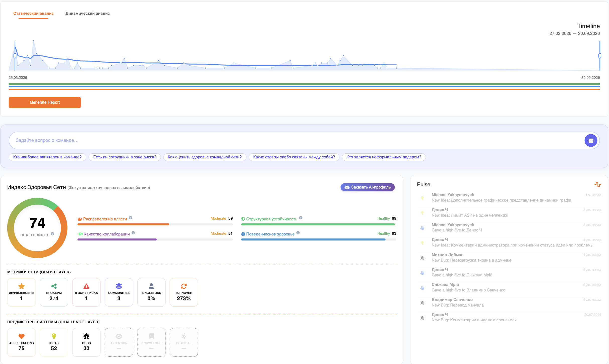Choose 'Как оценить здоровье командной сети?' chip
The height and width of the screenshot is (364, 609).
pos(205,157)
